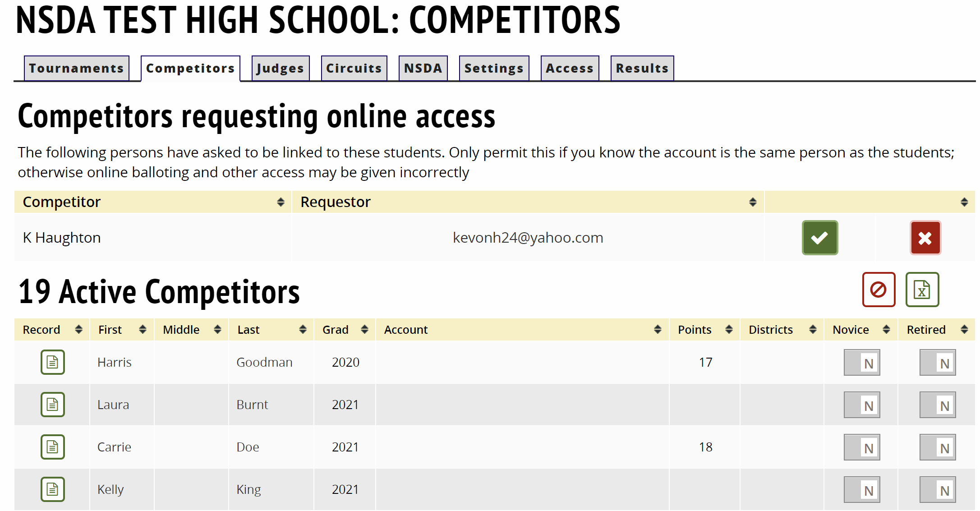Screen dimensions: 980x511
Task: Switch to the Judges tab
Action: [280, 69]
